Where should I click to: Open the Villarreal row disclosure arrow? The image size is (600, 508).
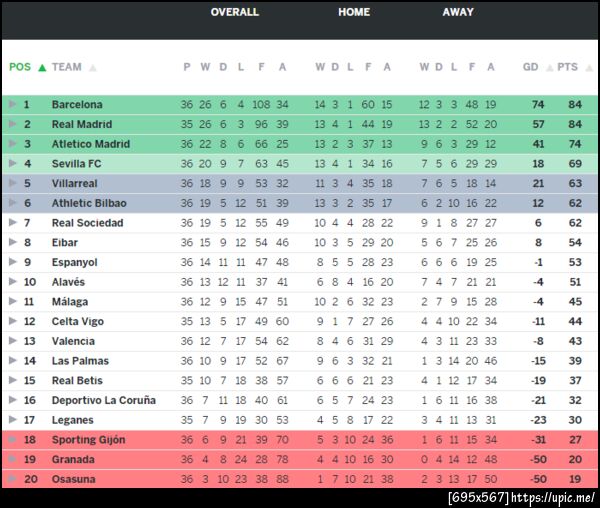pyautogui.click(x=12, y=183)
